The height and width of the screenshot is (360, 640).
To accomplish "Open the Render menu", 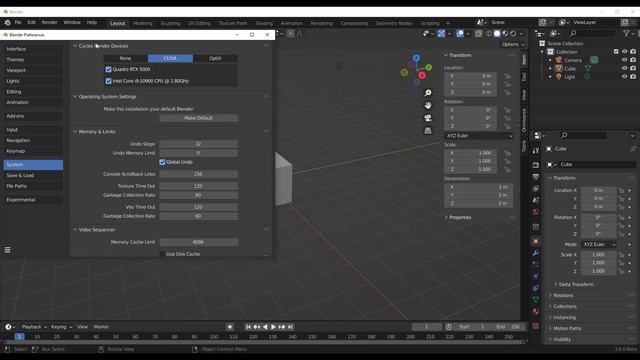I will pos(49,22).
